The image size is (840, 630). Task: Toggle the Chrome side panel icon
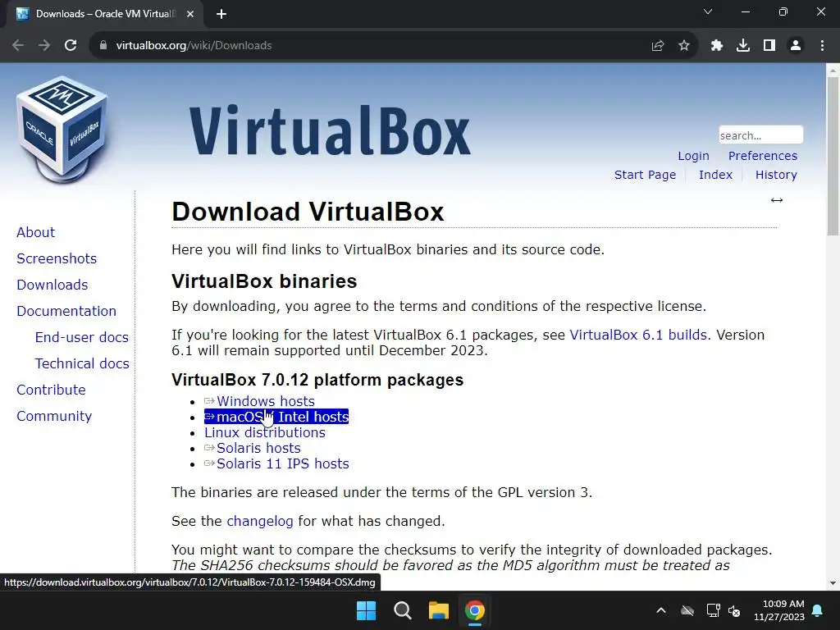click(x=769, y=46)
